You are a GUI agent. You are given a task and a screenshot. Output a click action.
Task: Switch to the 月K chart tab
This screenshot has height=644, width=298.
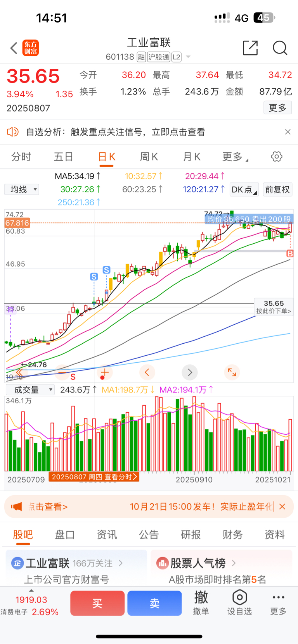click(x=192, y=157)
